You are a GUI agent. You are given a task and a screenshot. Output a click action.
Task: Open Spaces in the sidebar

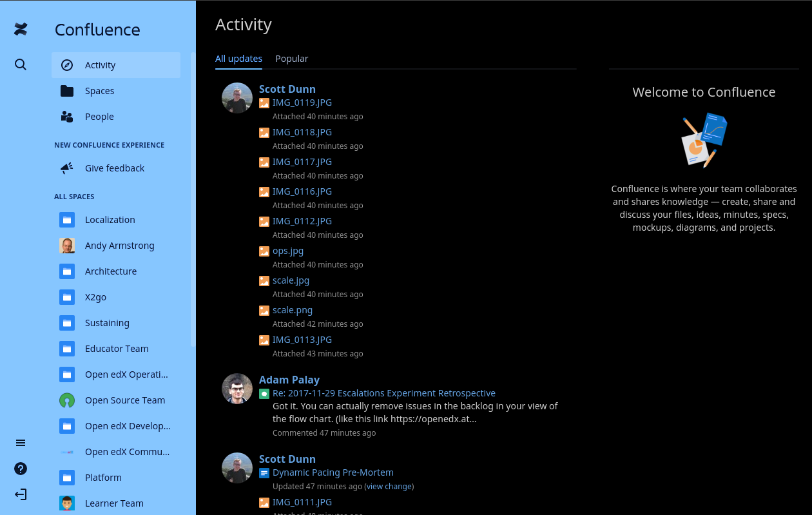(116, 91)
